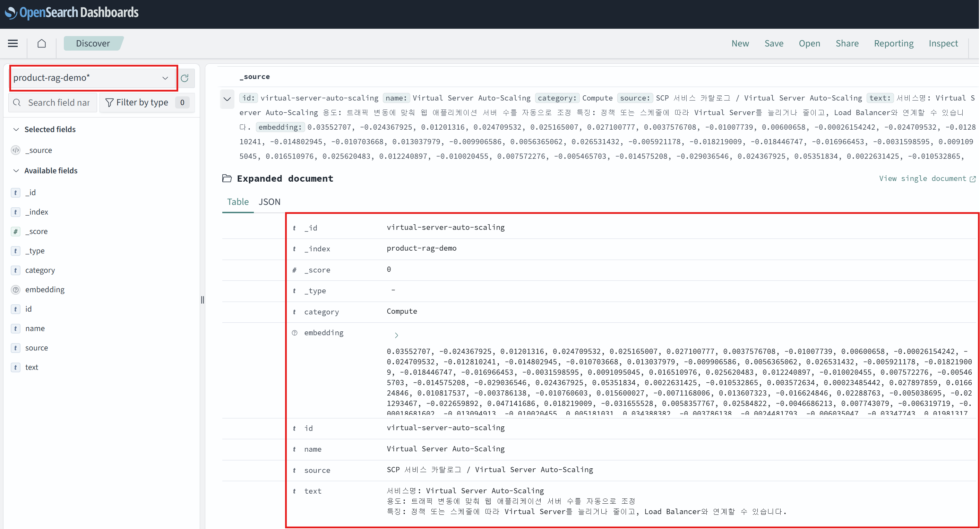Viewport: 980px width, 529px height.
Task: Click the _score number type icon in sidebar
Action: click(16, 232)
